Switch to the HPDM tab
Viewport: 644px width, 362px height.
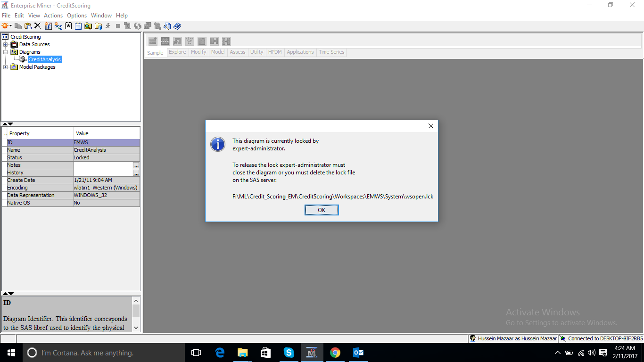tap(275, 52)
